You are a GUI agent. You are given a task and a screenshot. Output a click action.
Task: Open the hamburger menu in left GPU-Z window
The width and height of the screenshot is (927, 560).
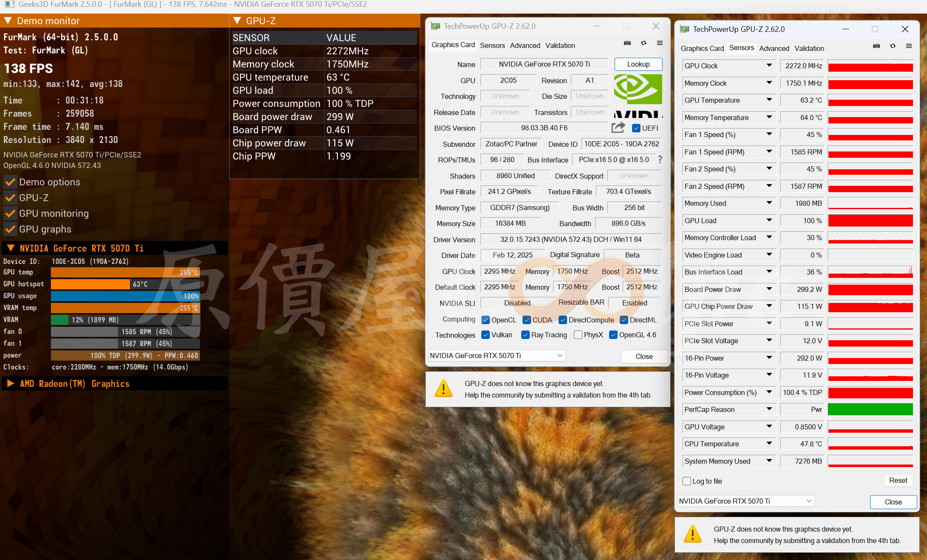[660, 43]
